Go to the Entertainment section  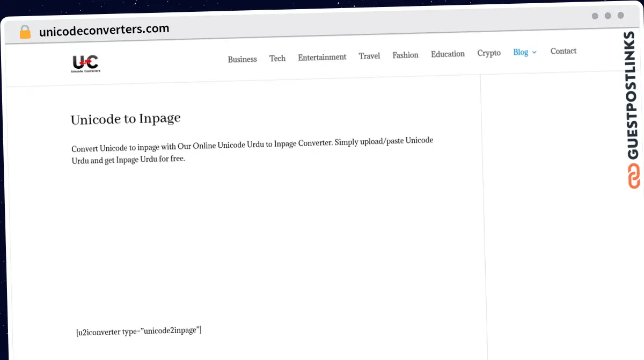(x=322, y=57)
